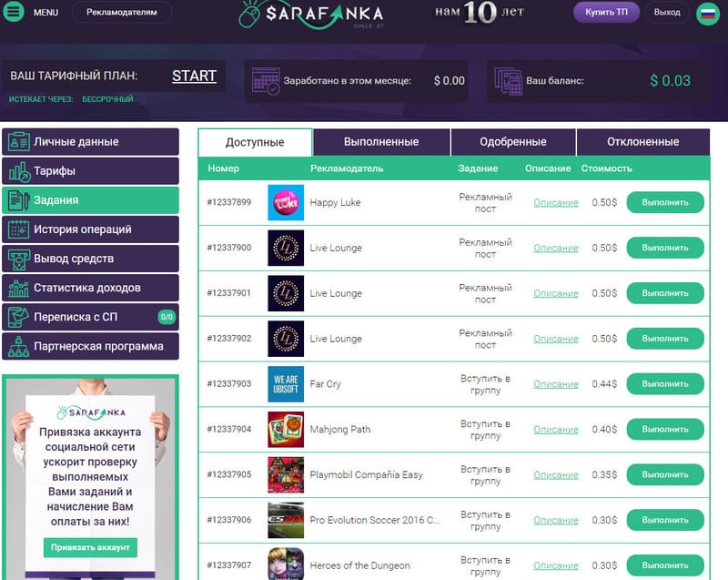Viewport: 728px width, 580px height.
Task: Click the Личные данные sidebar icon
Action: (x=17, y=142)
